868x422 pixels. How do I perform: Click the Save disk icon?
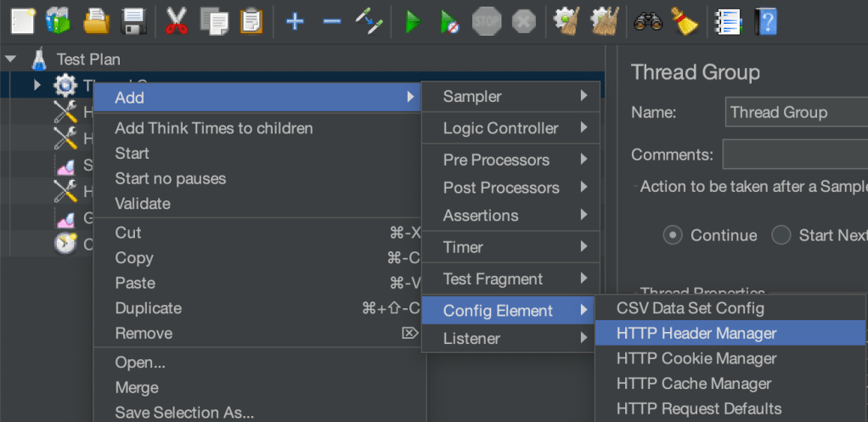[x=132, y=21]
